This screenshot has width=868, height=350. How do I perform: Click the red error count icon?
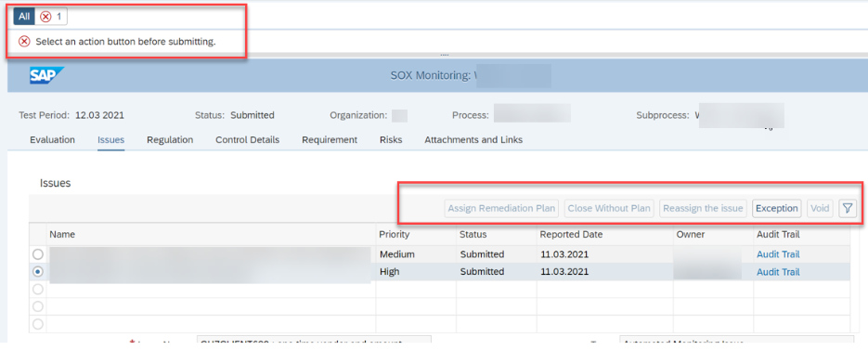45,17
